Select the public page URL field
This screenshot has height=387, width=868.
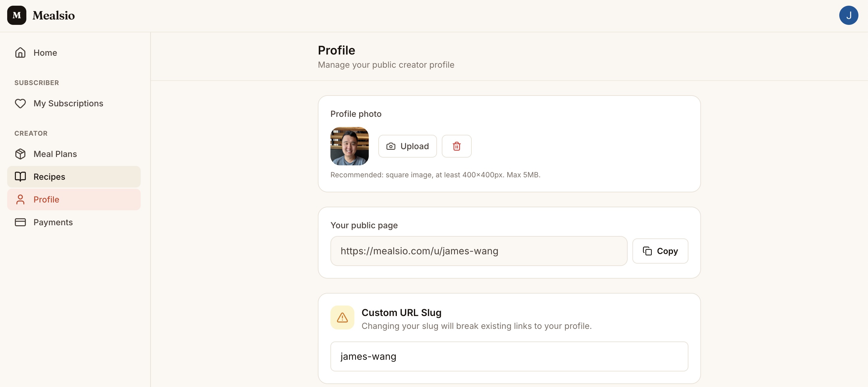[x=479, y=251]
